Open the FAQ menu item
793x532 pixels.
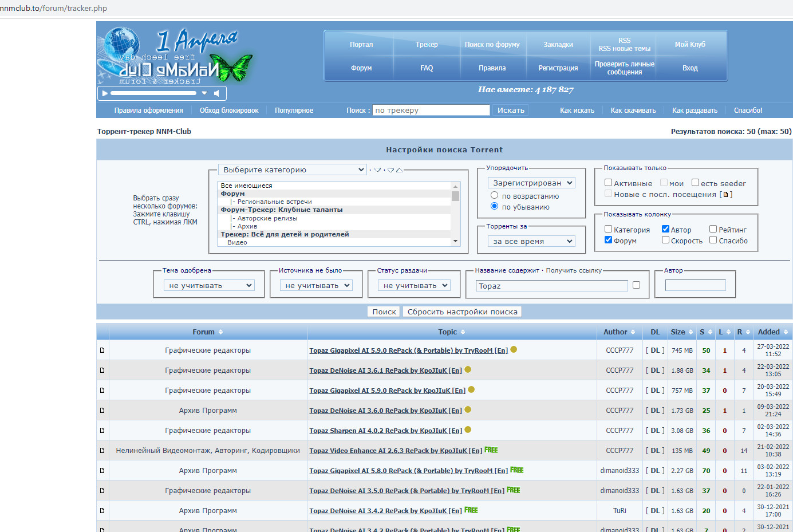(x=427, y=68)
